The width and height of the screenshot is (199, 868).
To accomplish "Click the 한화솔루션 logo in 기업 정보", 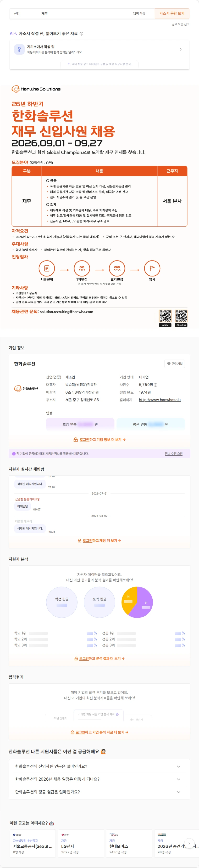I will pyautogui.click(x=26, y=389).
